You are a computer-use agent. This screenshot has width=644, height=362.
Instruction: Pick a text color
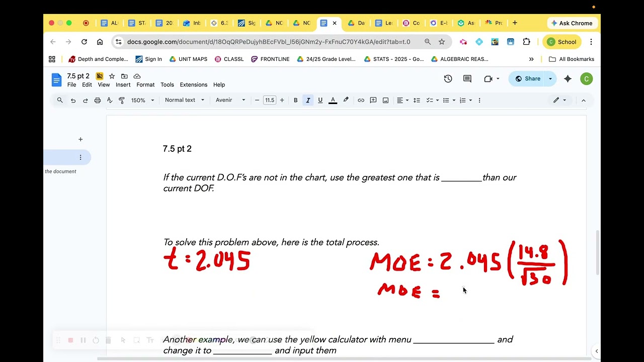click(x=333, y=100)
